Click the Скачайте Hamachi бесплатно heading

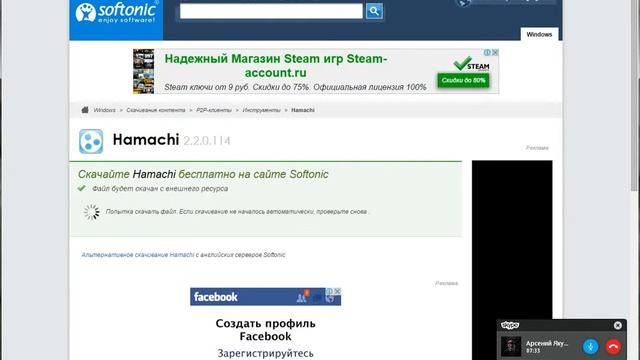203,174
